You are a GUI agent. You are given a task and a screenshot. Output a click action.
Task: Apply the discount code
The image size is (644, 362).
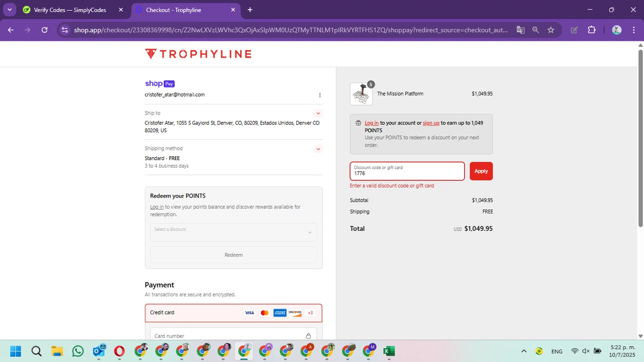[481, 171]
